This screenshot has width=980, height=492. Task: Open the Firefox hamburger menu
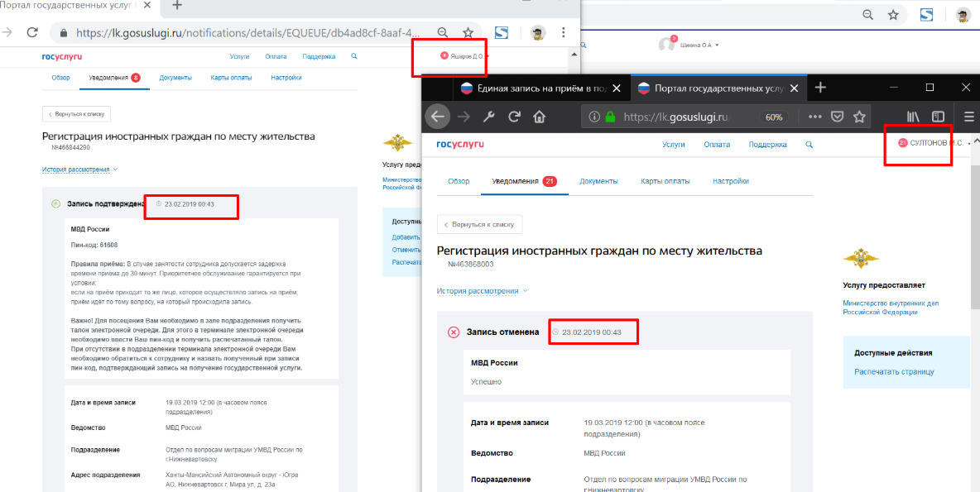coord(968,117)
